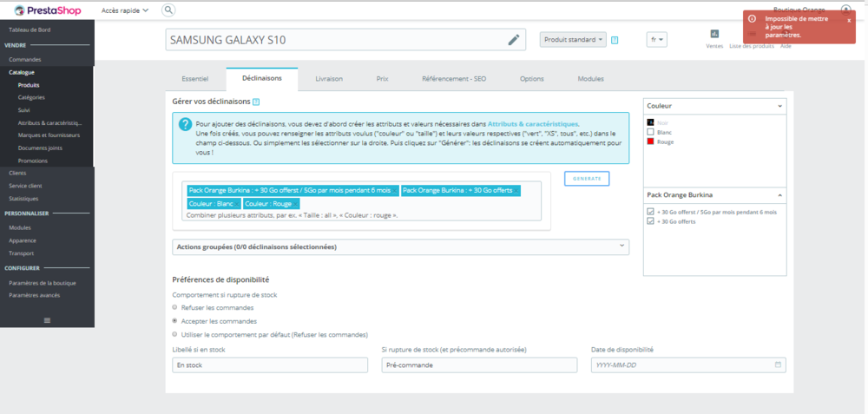Switch to the Référencement - SEO tab
The image size is (868, 414).
click(x=454, y=79)
